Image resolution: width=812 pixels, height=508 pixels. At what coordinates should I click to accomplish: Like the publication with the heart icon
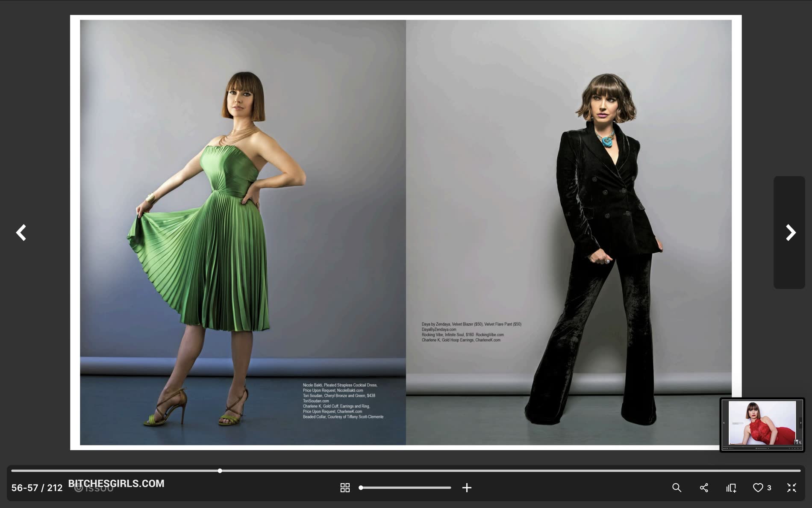click(758, 487)
